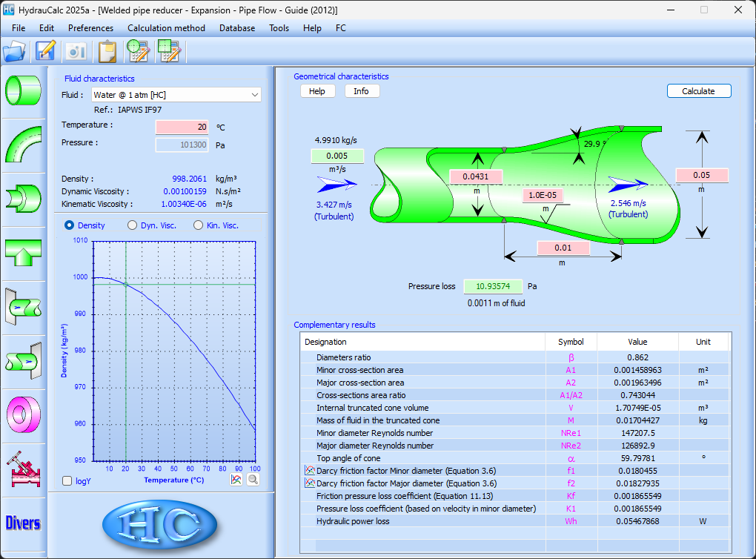Select the pipe bend (elbow) category
756x559 pixels.
point(22,144)
